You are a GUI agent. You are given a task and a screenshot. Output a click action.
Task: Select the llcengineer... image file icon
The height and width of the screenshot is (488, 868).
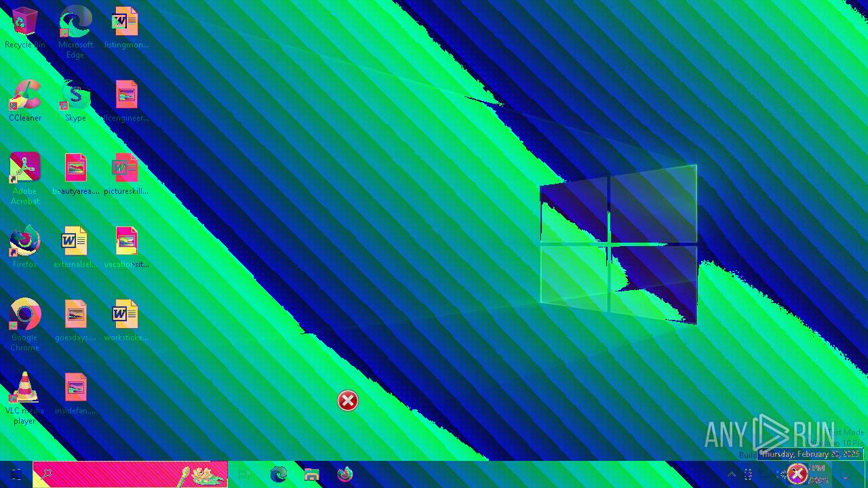(x=126, y=100)
